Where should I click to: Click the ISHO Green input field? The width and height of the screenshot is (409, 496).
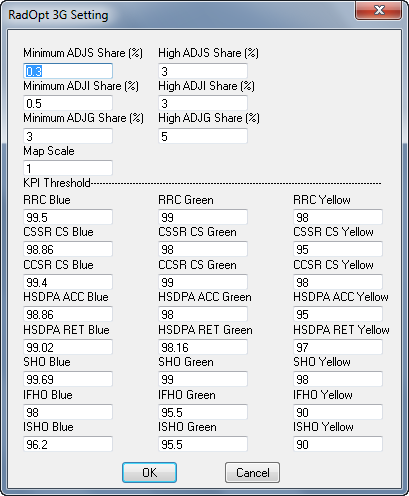tap(203, 444)
